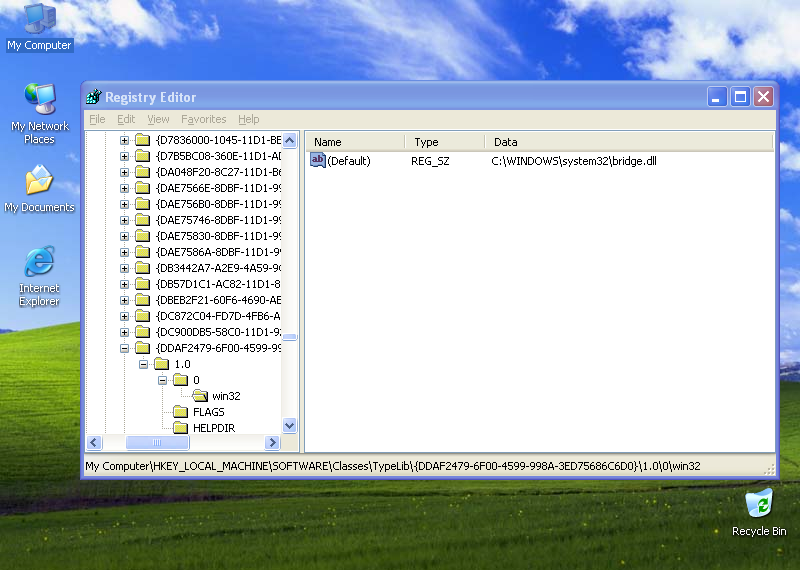Click the Registry Editor title bar icon
Image resolution: width=800 pixels, height=570 pixels.
tap(94, 97)
